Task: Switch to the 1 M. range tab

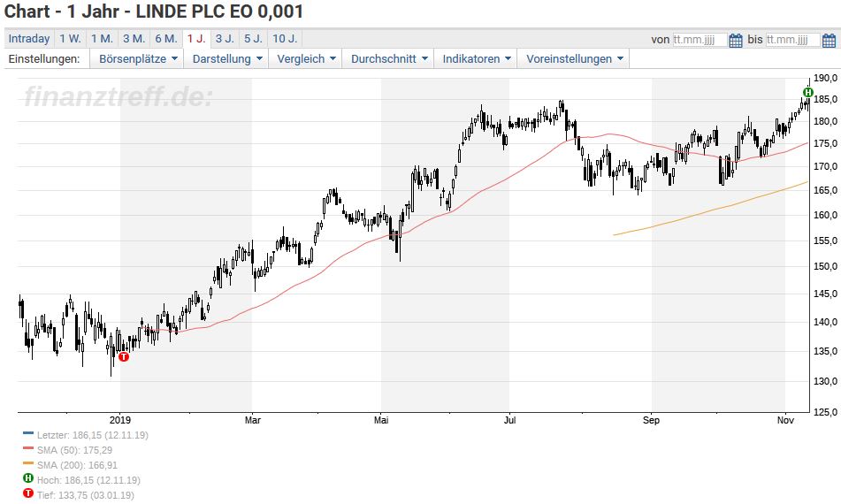Action: click(102, 39)
